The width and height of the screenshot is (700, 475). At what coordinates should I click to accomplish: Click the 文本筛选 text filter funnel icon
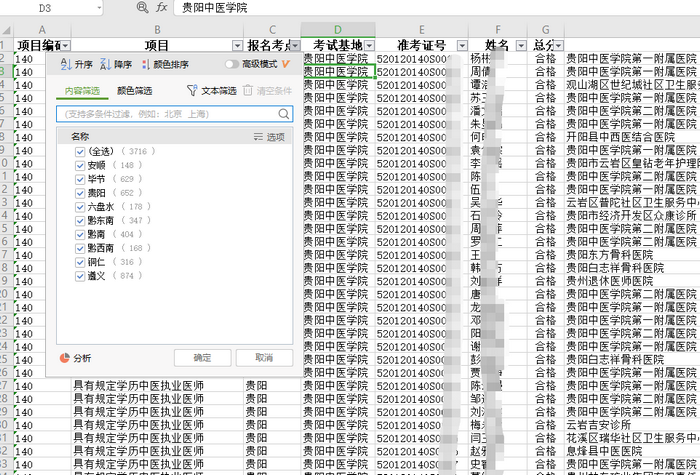[192, 91]
